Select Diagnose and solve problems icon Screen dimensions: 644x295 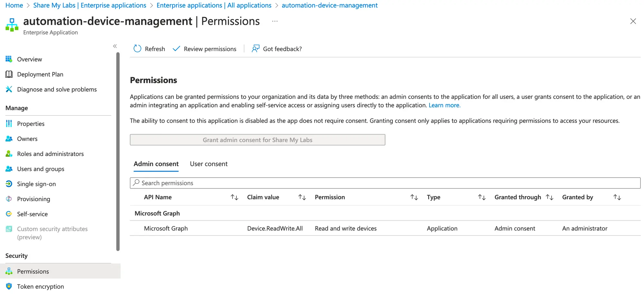[9, 89]
